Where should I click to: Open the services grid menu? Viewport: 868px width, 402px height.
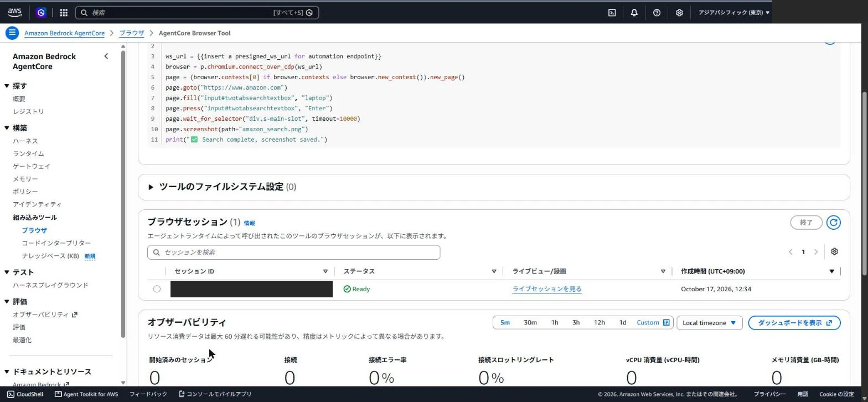click(64, 12)
